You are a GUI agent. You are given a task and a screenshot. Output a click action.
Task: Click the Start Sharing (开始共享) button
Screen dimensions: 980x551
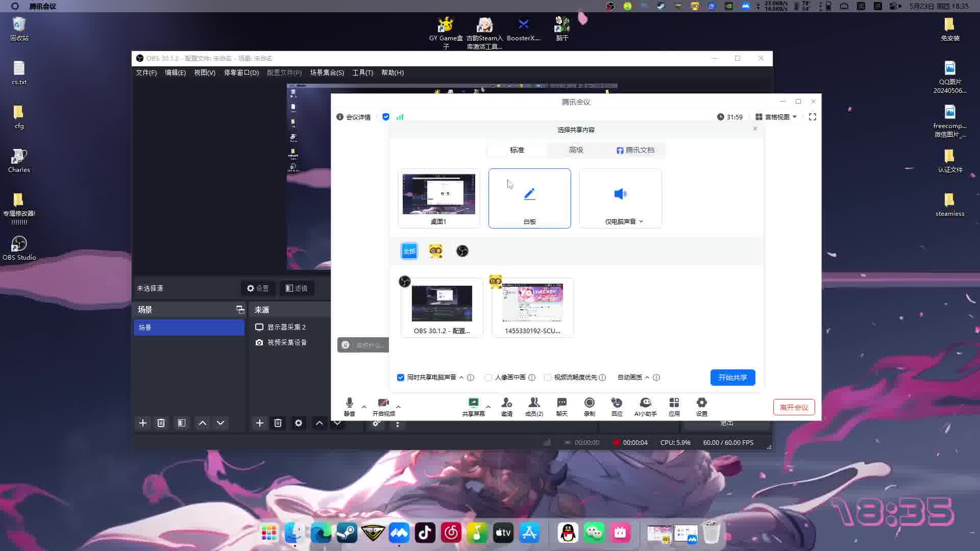tap(732, 378)
